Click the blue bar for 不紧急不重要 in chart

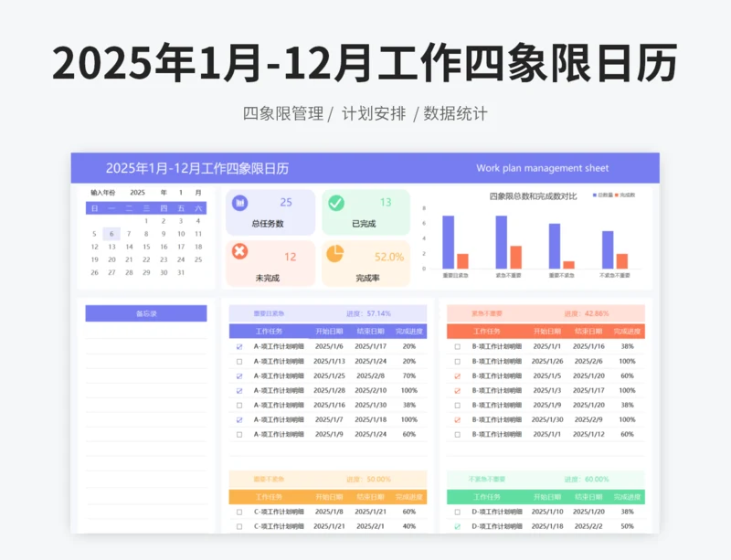pos(608,250)
